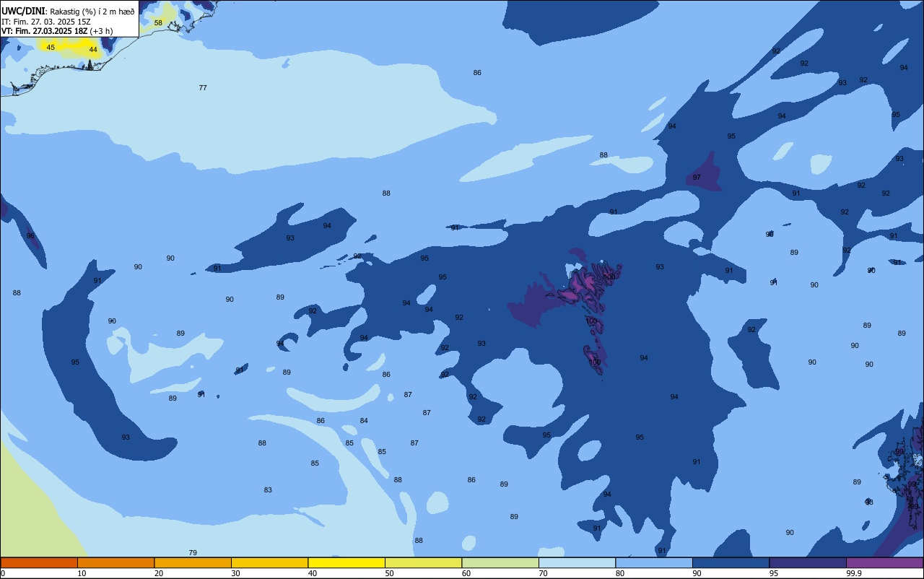Click the humidity value 58 near the coast
Screen dimensions: 924x579
(158, 23)
